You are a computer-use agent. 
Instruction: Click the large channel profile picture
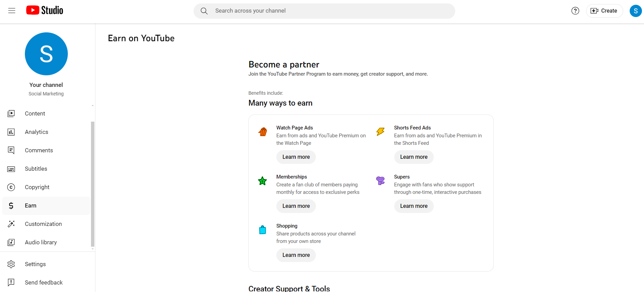coord(46,54)
